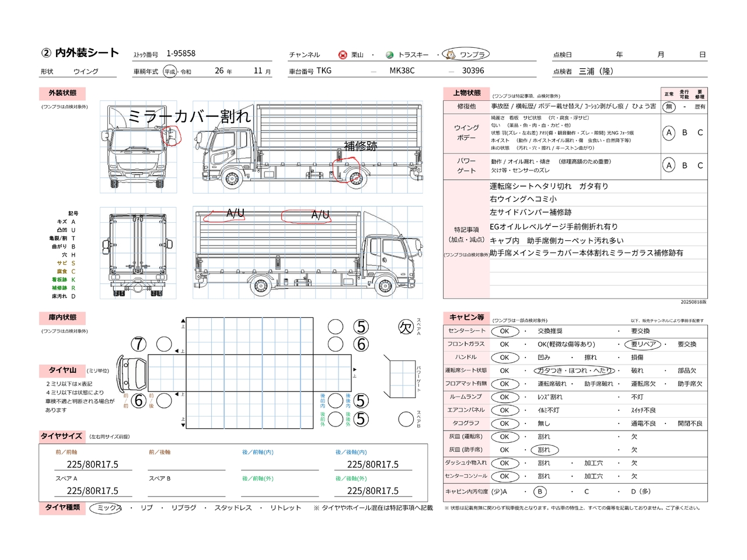The image size is (747, 560).
Task: Click the spare A tire marked 欠
Action: [406, 327]
